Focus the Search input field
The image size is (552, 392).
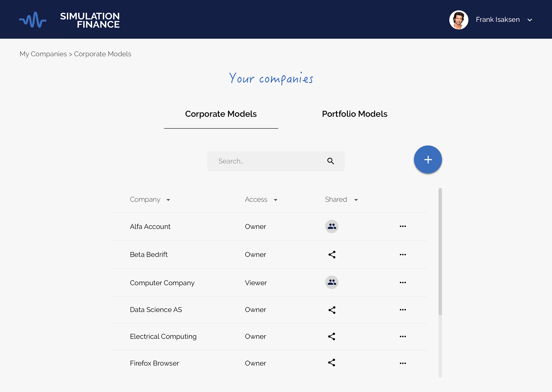(276, 161)
